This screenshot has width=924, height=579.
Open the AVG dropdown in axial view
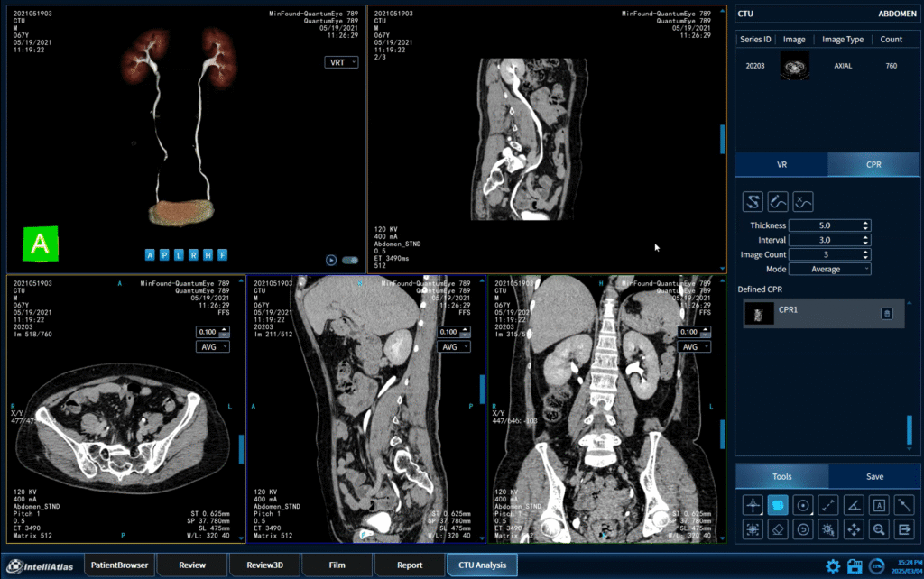point(213,347)
